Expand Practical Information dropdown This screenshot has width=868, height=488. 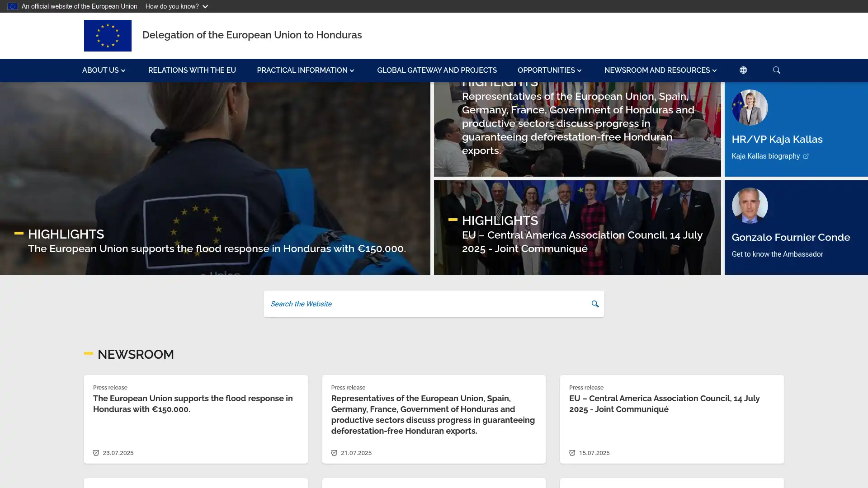coord(306,70)
